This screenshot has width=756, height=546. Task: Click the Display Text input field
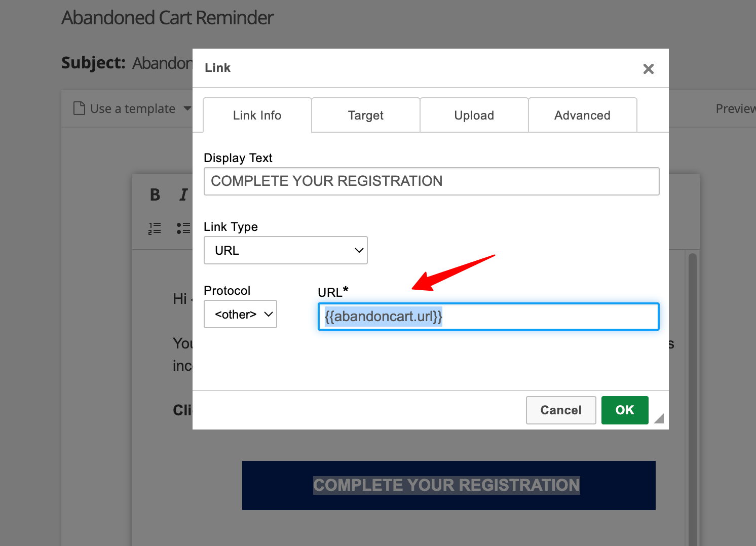[x=432, y=181]
